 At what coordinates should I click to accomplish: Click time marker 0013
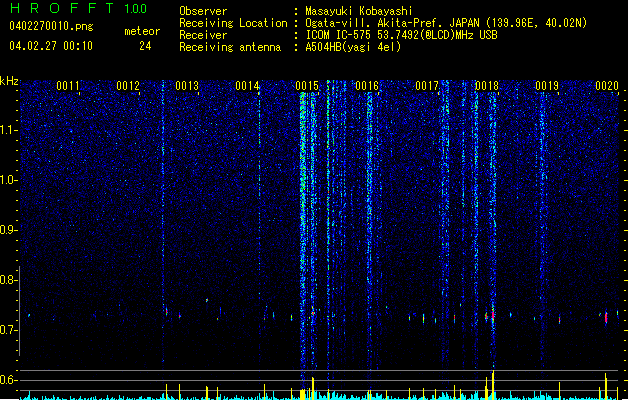pyautogui.click(x=187, y=85)
